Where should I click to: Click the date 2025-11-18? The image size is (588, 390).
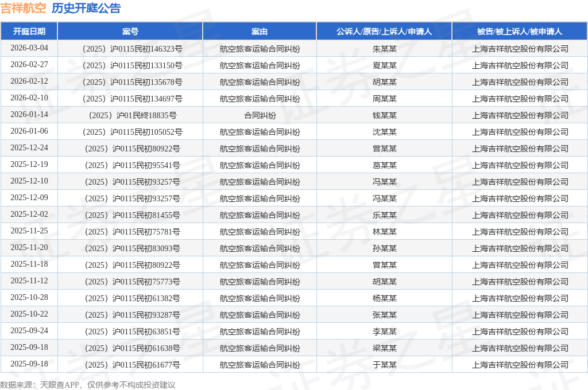click(x=29, y=264)
